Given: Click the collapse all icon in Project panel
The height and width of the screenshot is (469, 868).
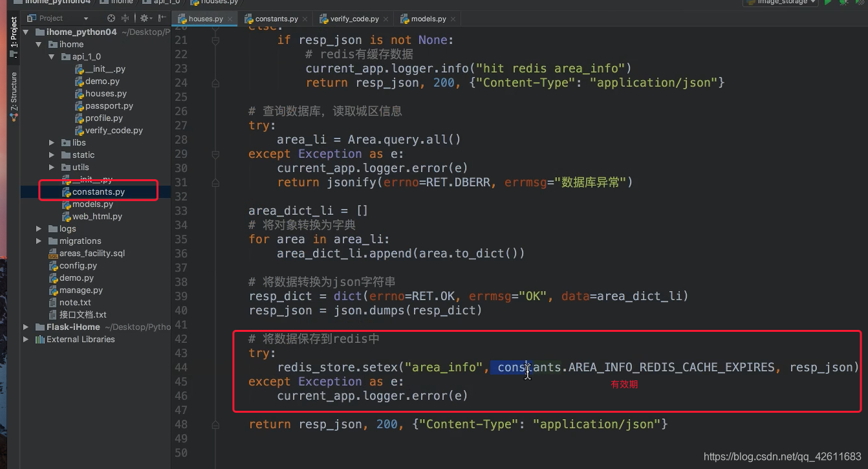Looking at the screenshot, I should pos(125,18).
